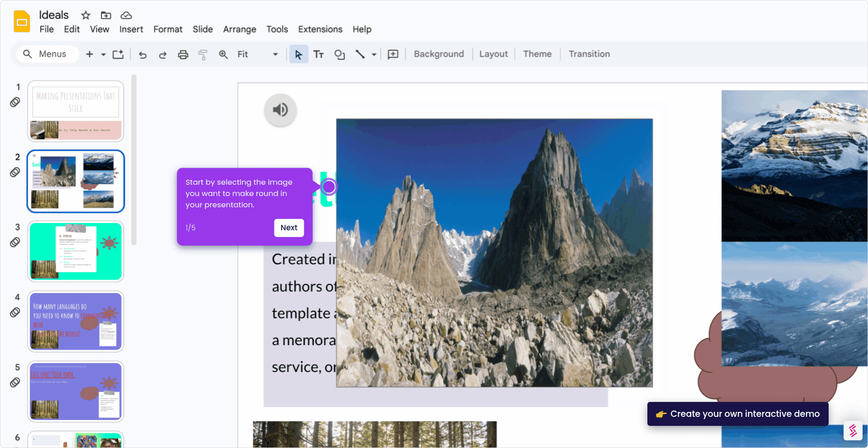Select the snowy mountain image top right
The image size is (868, 448).
794,166
